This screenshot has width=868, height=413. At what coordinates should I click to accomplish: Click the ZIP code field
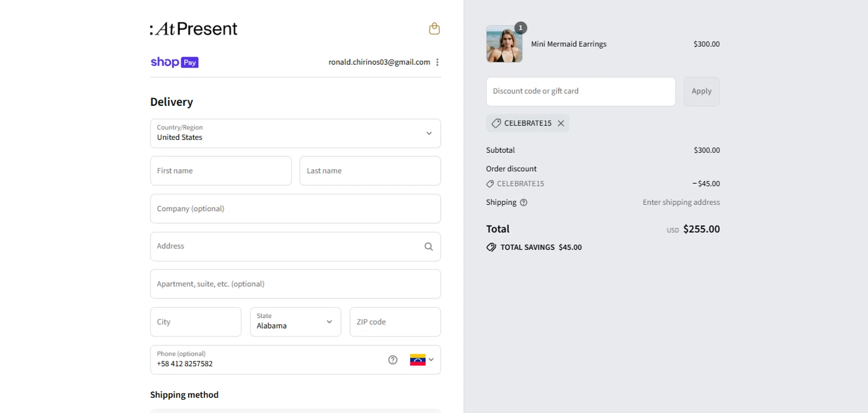pyautogui.click(x=395, y=322)
